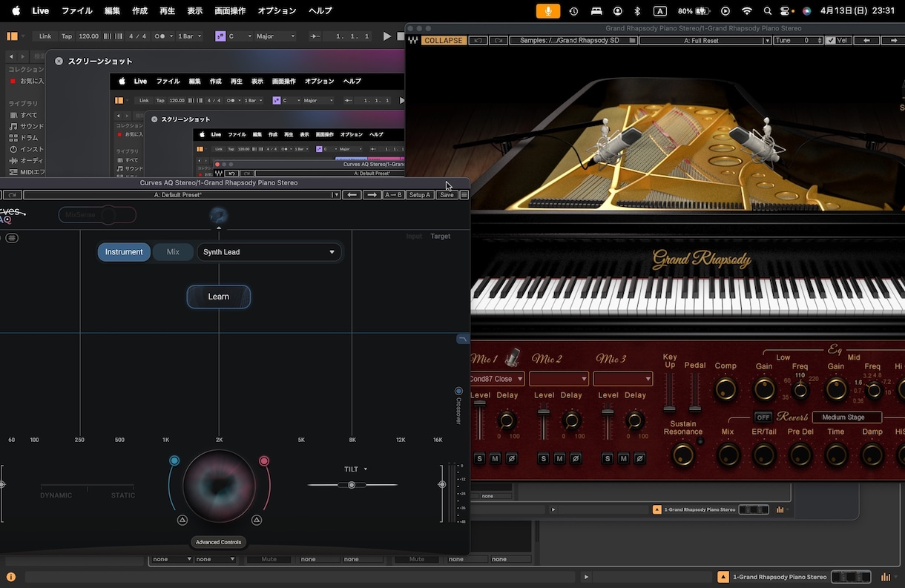905x588 pixels.
Task: Toggle the Reverb OFF switch
Action: pos(763,417)
